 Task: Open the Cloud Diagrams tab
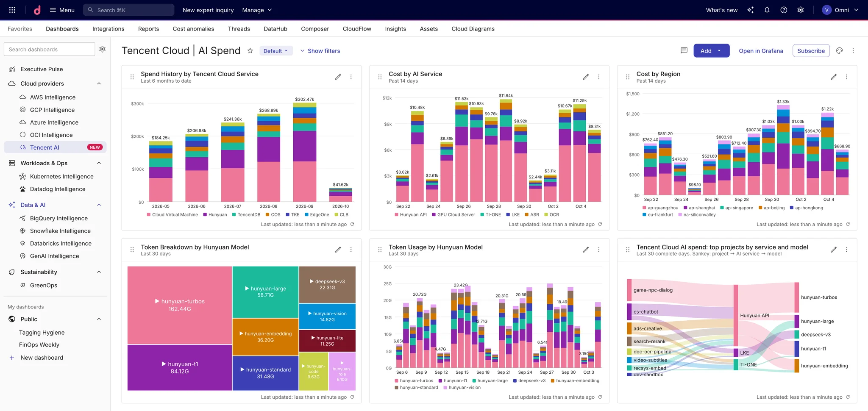click(x=473, y=29)
